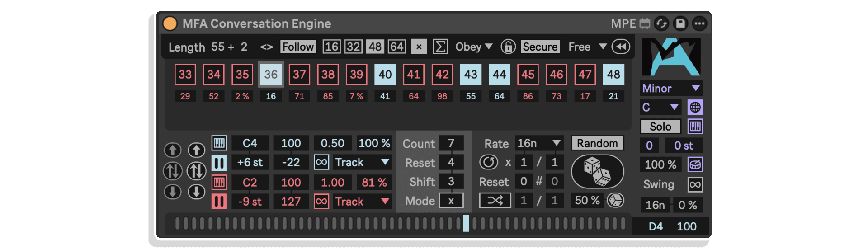This screenshot has height=249, width=868.
Task: Click the purple keyboard icon beside Solo
Action: click(x=695, y=127)
